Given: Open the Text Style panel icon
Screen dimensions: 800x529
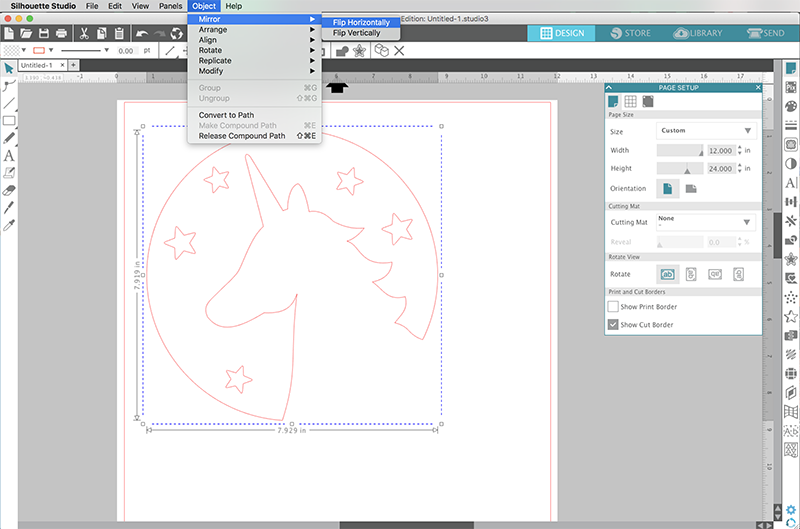Looking at the screenshot, I should pyautogui.click(x=791, y=183).
